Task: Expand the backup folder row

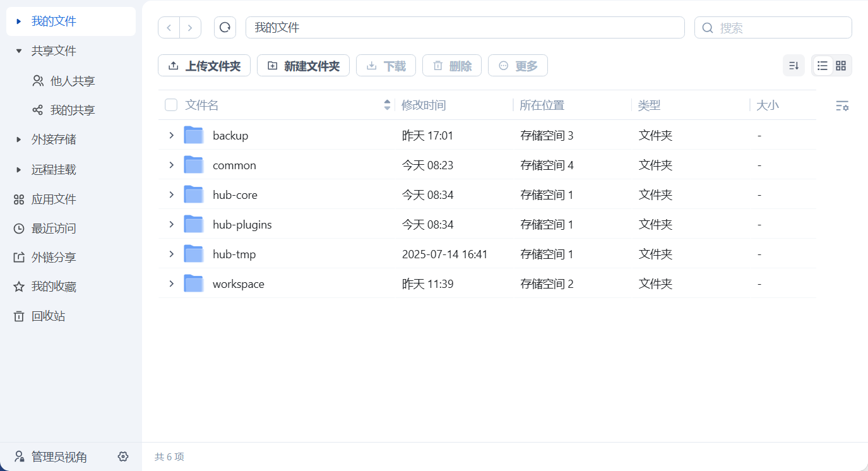Action: click(171, 135)
